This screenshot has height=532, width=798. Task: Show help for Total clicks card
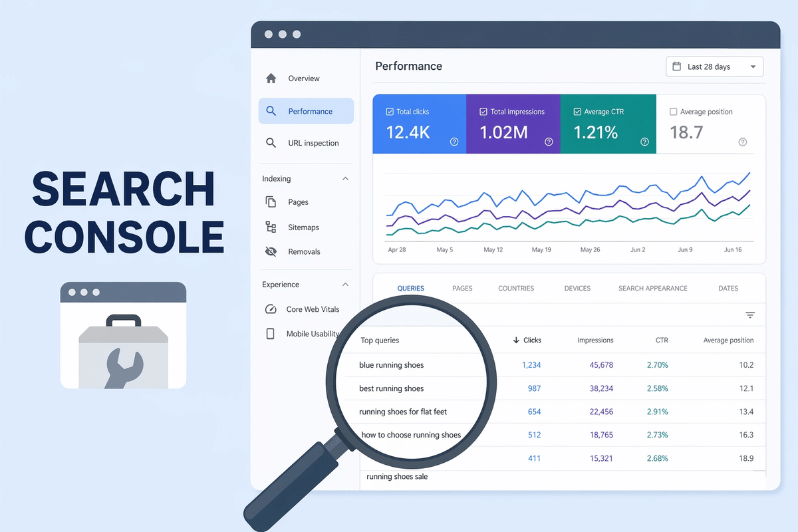(x=454, y=142)
